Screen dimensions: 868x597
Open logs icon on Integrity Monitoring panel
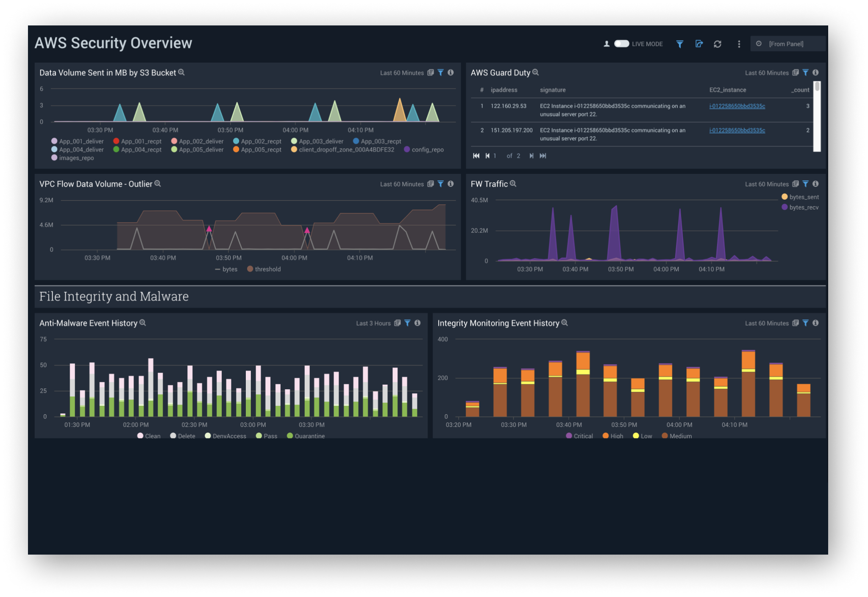[x=796, y=323]
